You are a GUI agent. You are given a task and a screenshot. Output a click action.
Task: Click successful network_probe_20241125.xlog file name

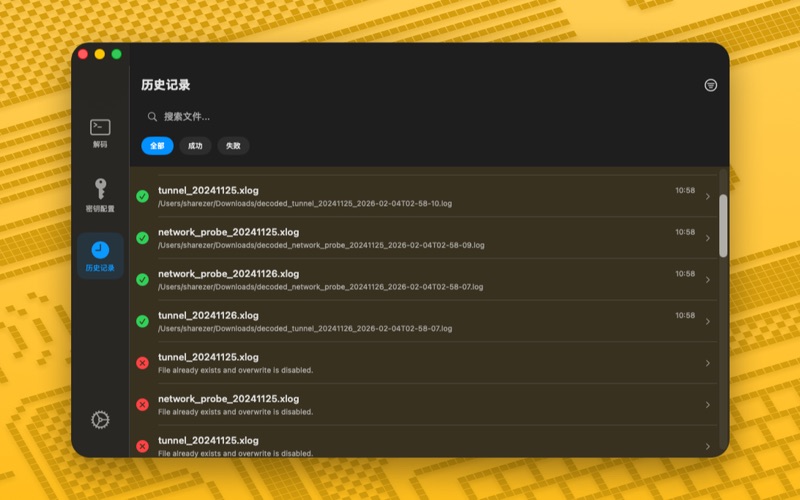pos(229,232)
